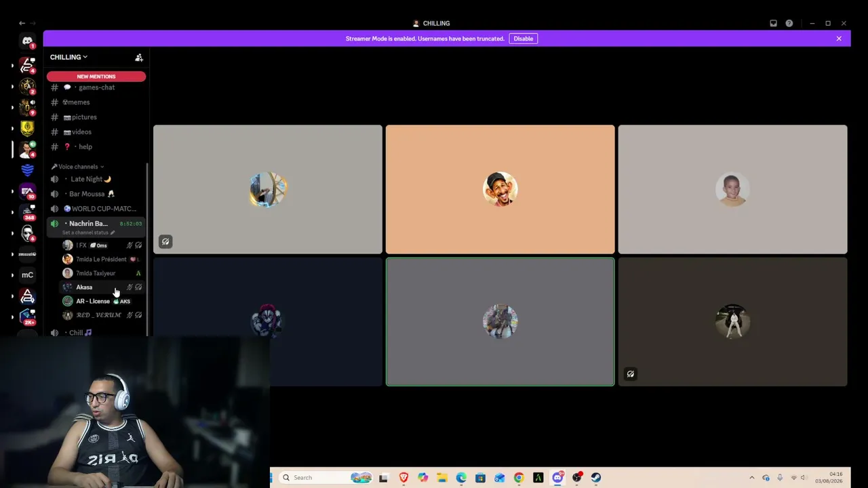Join the Late Night voice channel
The image size is (868, 488).
click(x=96, y=179)
